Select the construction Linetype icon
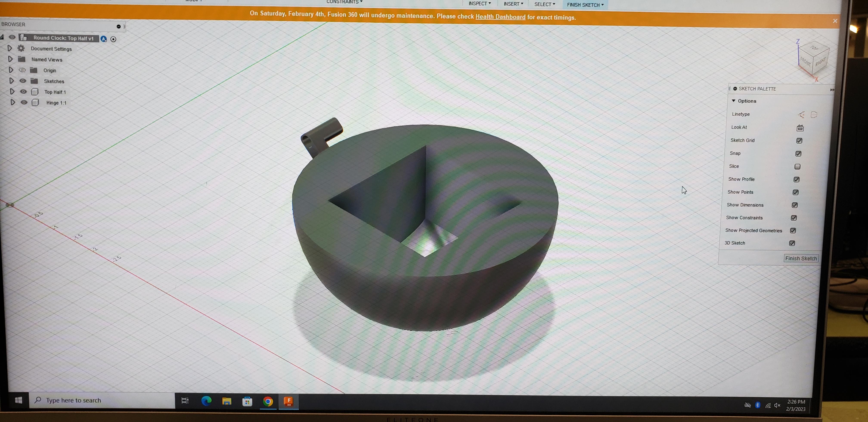Viewport: 868px width, 422px height. click(801, 115)
